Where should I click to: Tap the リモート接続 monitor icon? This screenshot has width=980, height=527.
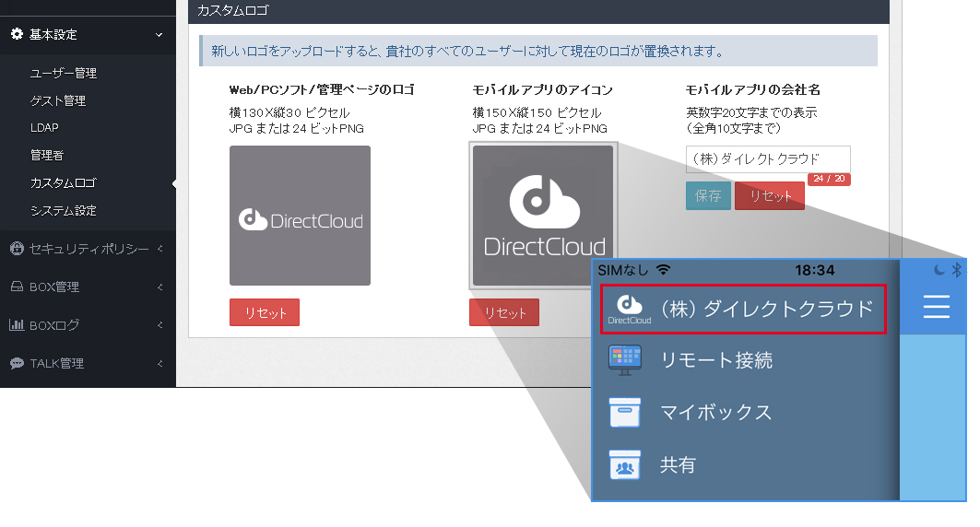(624, 360)
